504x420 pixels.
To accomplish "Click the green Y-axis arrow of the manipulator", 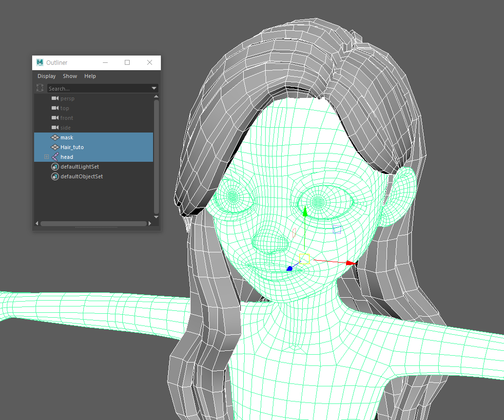I will click(305, 212).
